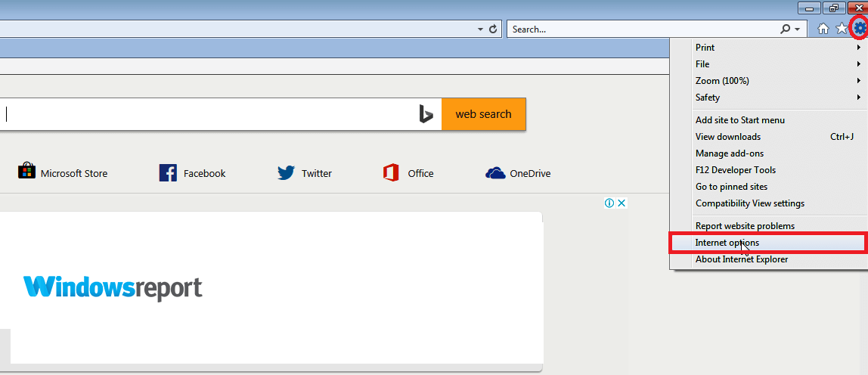The image size is (868, 375).
Task: Select Internet options from the menu
Action: [767, 243]
